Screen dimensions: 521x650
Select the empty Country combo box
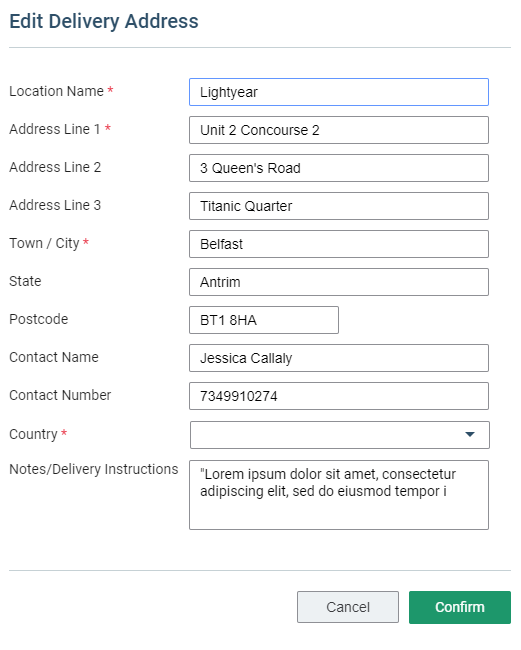[339, 435]
